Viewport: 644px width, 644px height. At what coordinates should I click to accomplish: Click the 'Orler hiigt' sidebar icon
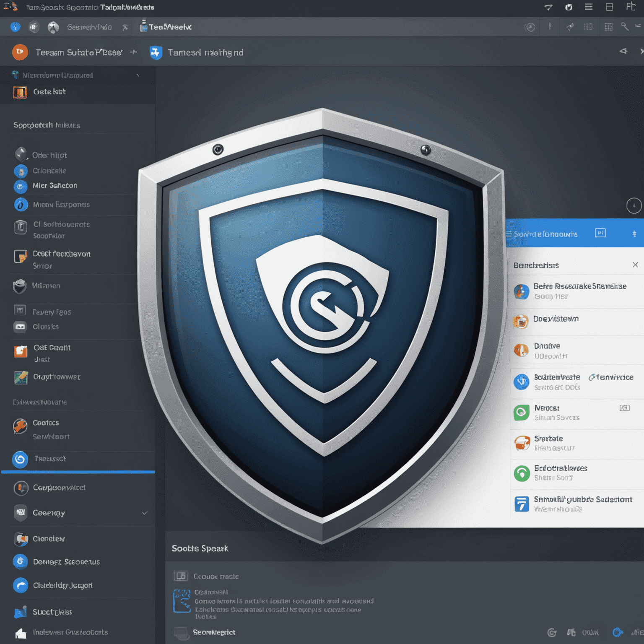[21, 154]
